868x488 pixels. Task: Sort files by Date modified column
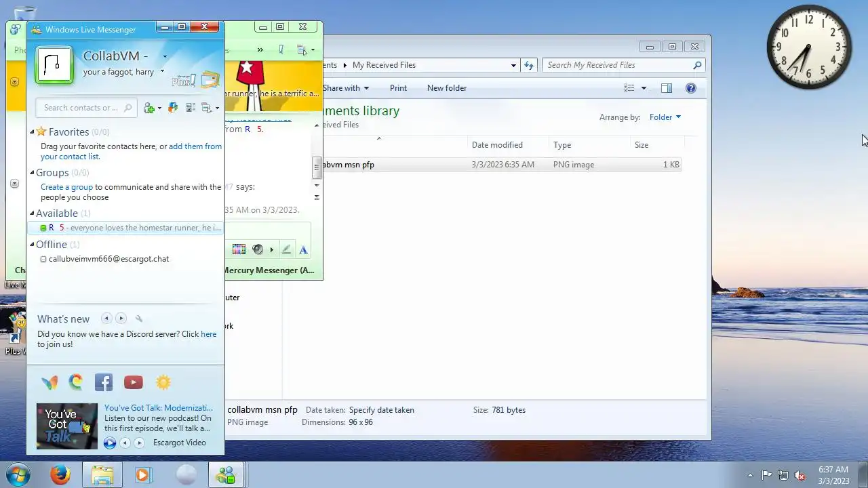(x=509, y=145)
